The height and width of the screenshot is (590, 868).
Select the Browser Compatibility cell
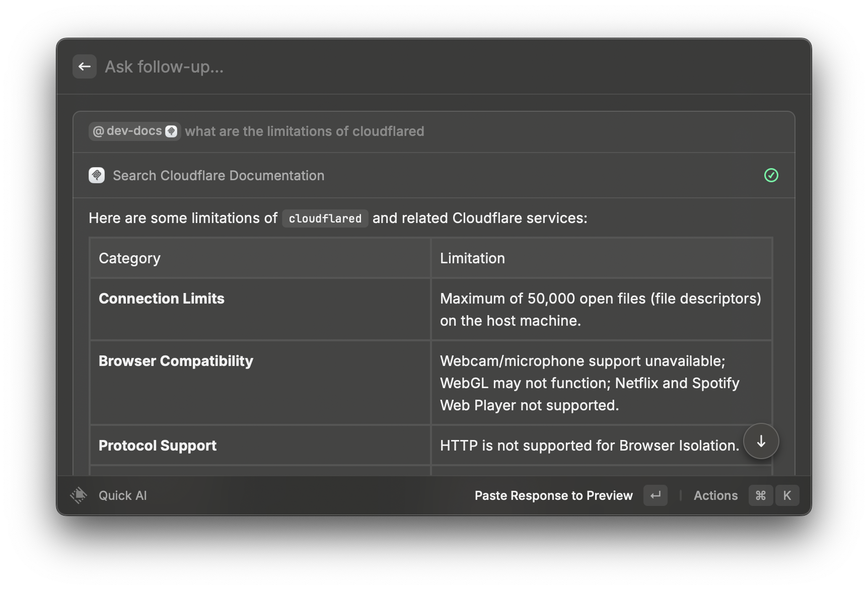pos(260,383)
